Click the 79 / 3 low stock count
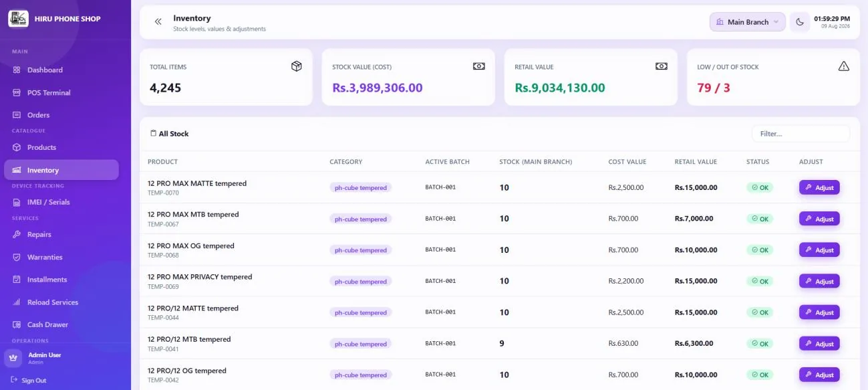Image resolution: width=868 pixels, height=390 pixels. (x=714, y=88)
